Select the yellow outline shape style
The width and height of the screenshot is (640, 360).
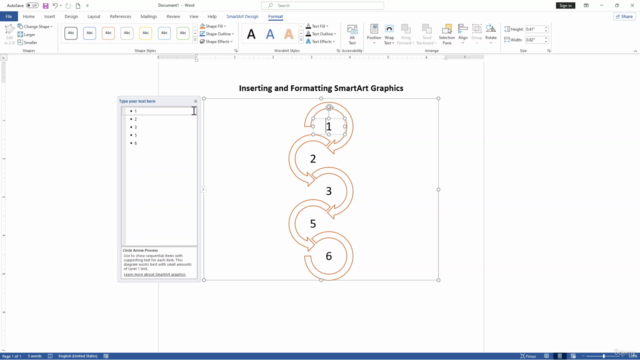pos(145,33)
